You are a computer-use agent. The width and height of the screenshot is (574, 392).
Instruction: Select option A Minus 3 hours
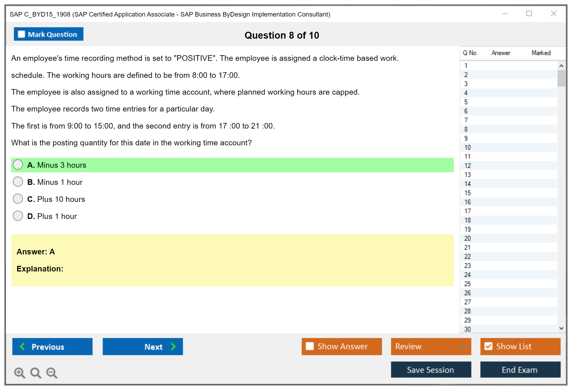[x=18, y=165]
